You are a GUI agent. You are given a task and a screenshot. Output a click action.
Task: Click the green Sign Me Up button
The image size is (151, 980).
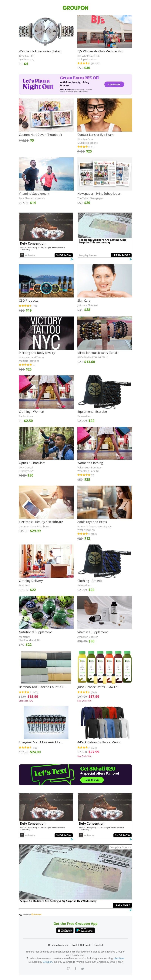point(92,779)
